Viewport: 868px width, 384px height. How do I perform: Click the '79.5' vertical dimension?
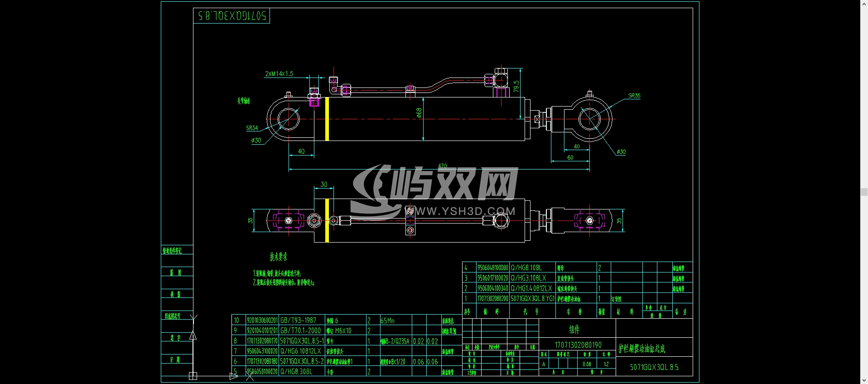pyautogui.click(x=516, y=86)
